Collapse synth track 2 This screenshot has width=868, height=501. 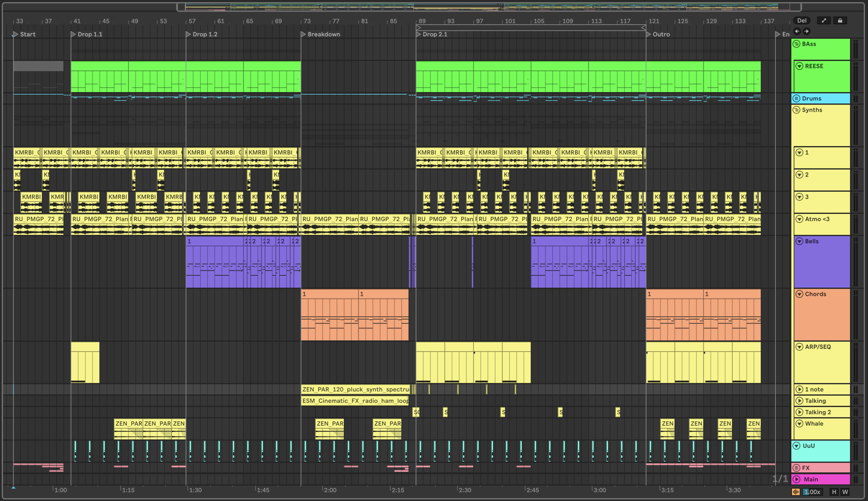(800, 174)
